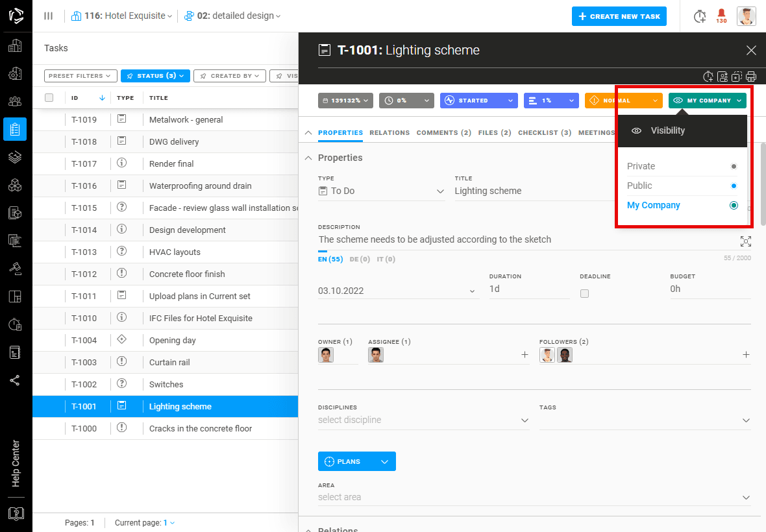Switch to the Checklist (3) tab

point(544,133)
